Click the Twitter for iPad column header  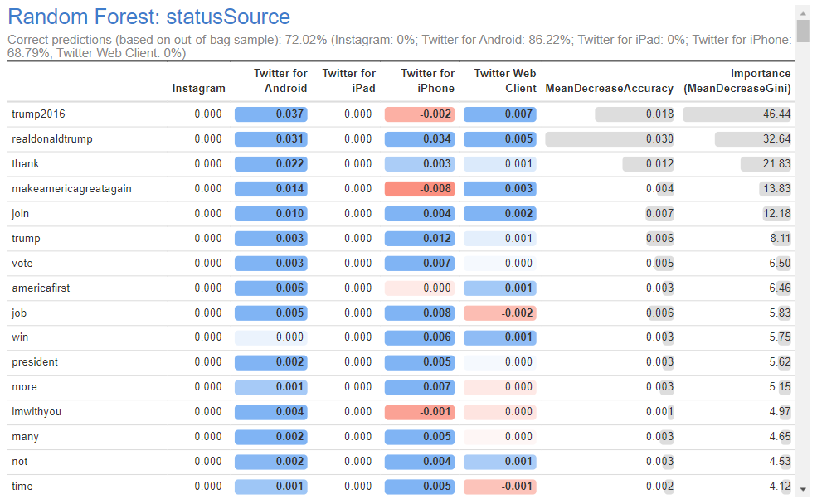coord(348,80)
